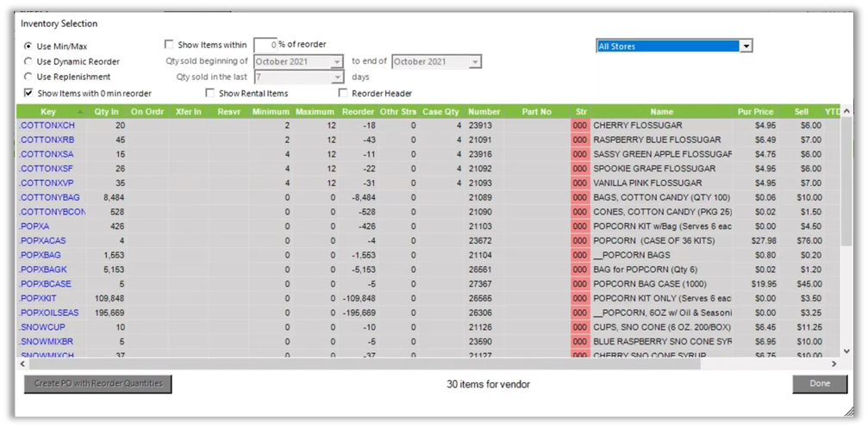868x428 pixels.
Task: Enable the Reorder Header checkbox
Action: 343,93
